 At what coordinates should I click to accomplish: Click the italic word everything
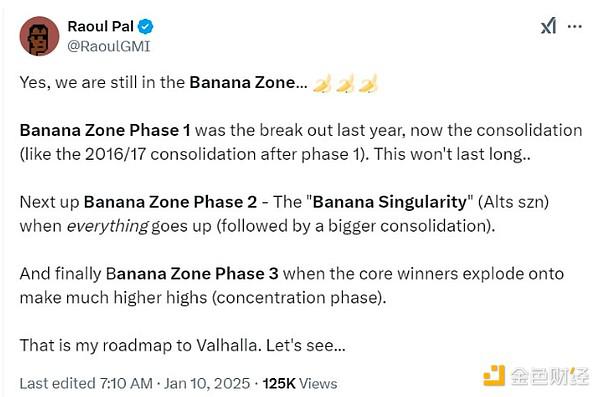click(x=108, y=226)
